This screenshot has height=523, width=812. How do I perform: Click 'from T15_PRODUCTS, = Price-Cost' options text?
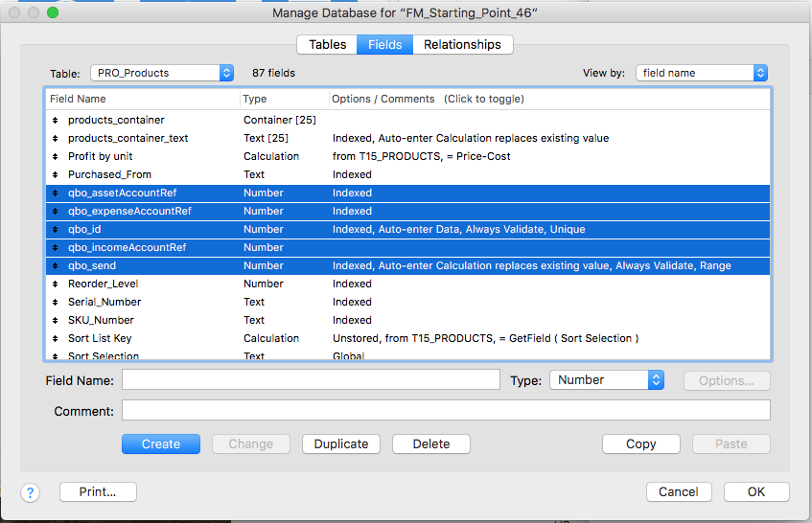(422, 156)
